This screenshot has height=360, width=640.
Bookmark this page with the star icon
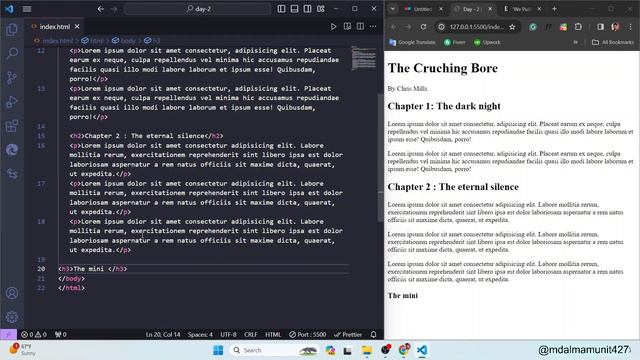coord(512,27)
